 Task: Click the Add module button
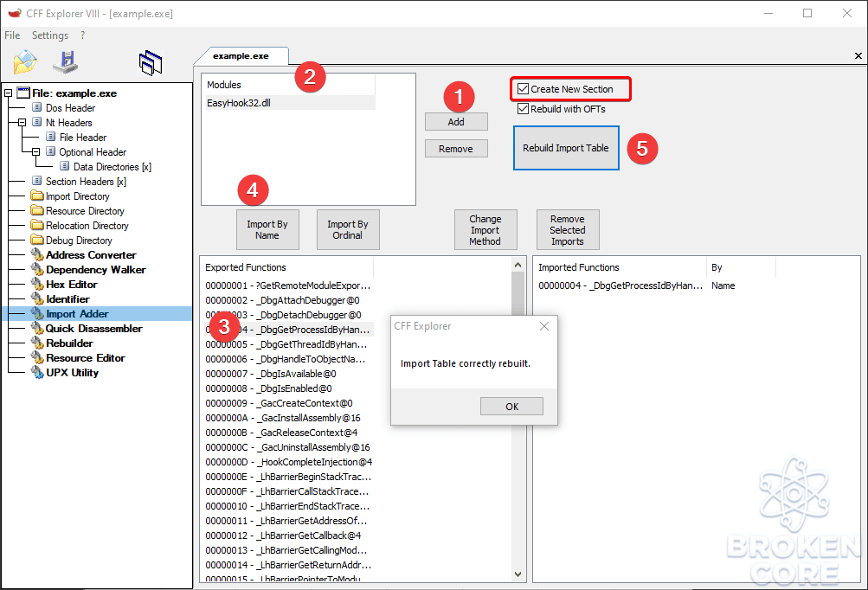tap(456, 122)
